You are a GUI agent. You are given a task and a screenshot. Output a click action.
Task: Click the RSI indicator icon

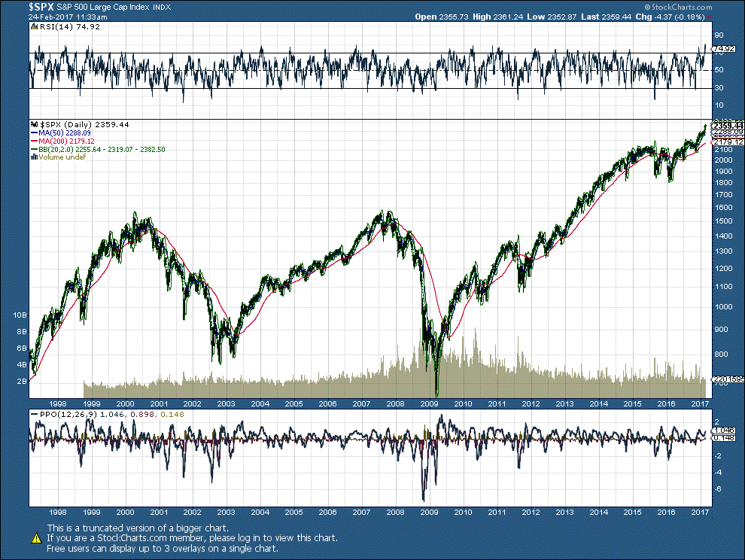click(x=34, y=27)
